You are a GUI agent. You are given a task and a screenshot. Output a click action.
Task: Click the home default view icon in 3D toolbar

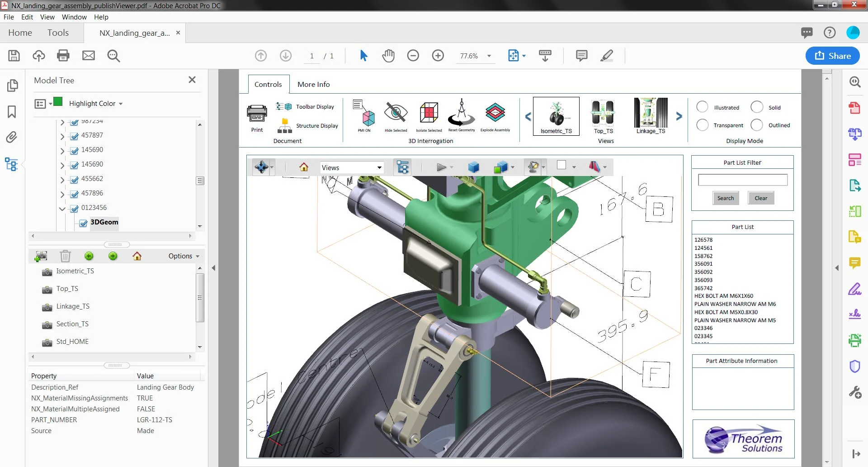tap(304, 167)
